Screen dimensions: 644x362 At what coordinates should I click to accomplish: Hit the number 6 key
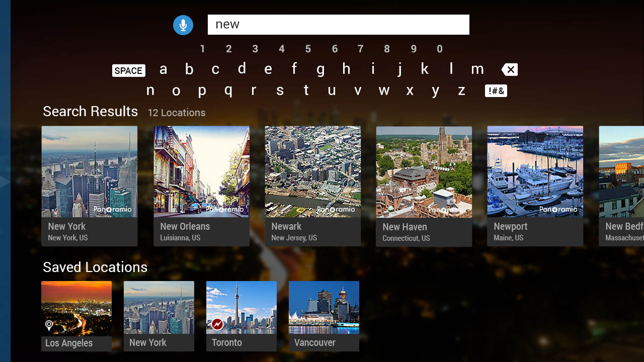tap(335, 49)
